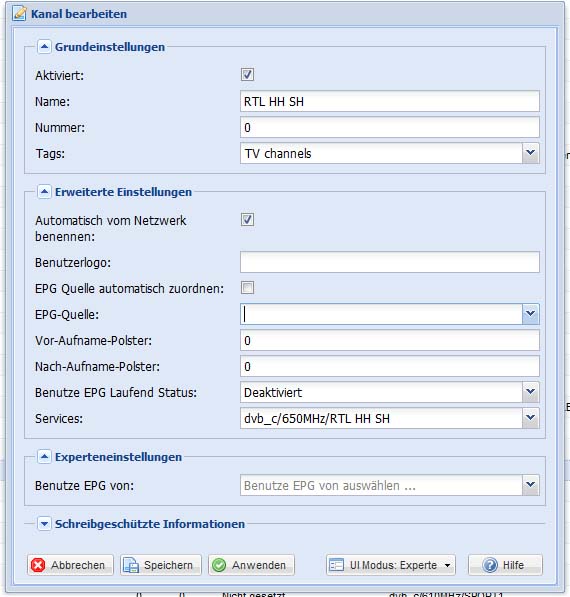This screenshot has width=570, height=597.
Task: Click the green Anwenden checkmark icon
Action: pyautogui.click(x=219, y=565)
